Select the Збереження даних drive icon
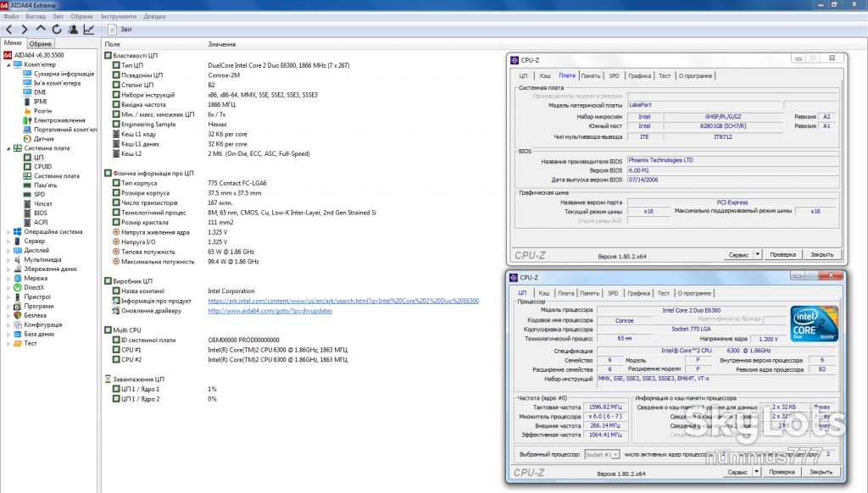This screenshot has width=868, height=493. (17, 269)
